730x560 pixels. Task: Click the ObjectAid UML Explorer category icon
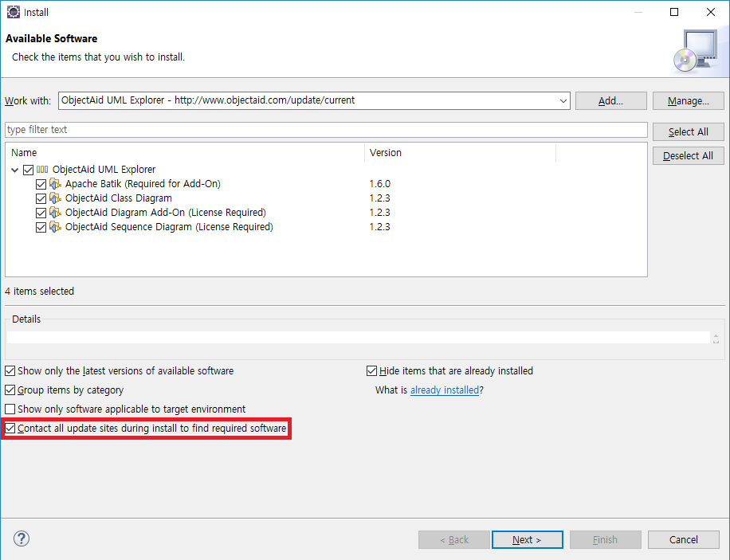coord(42,170)
